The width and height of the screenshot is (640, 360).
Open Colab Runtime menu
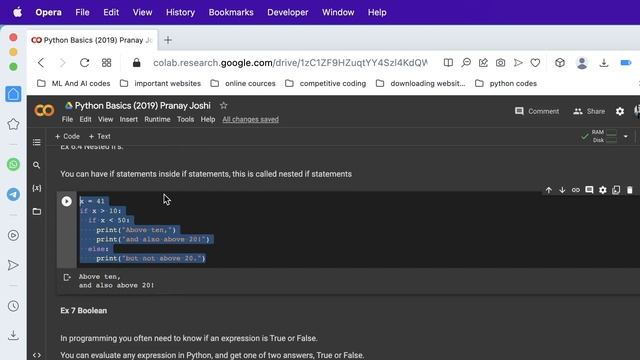click(x=157, y=120)
